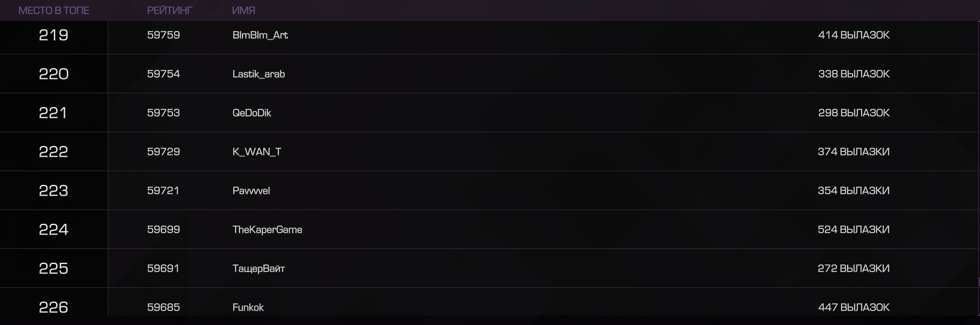Screen dimensions: 980x325
Task: Open the Pavvvvel leaderboard entry
Action: point(251,191)
